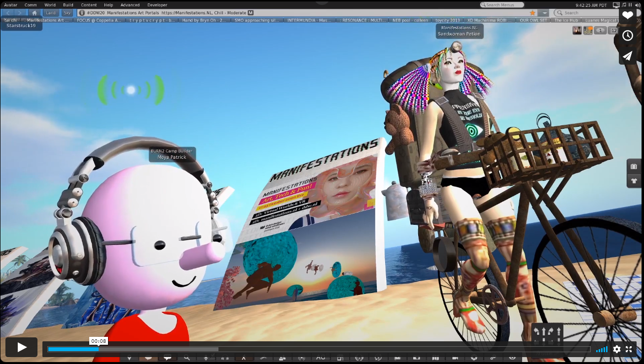Open location info icon in address bar
The width and height of the screenshot is (644, 364).
click(x=82, y=13)
